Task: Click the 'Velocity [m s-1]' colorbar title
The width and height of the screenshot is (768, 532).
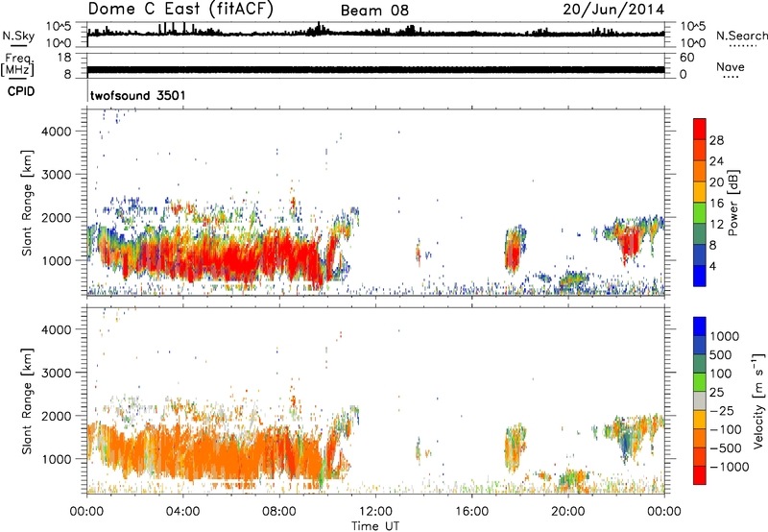Action: coord(757,401)
